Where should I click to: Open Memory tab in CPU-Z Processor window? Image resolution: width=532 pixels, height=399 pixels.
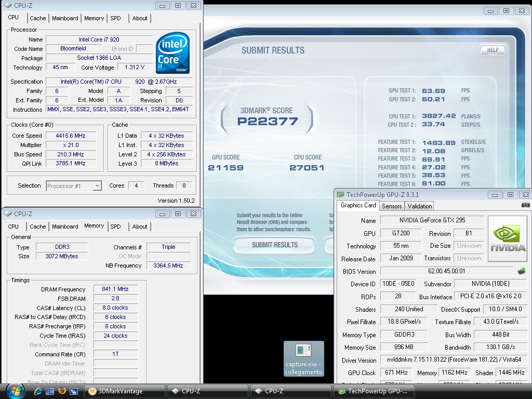pos(94,18)
